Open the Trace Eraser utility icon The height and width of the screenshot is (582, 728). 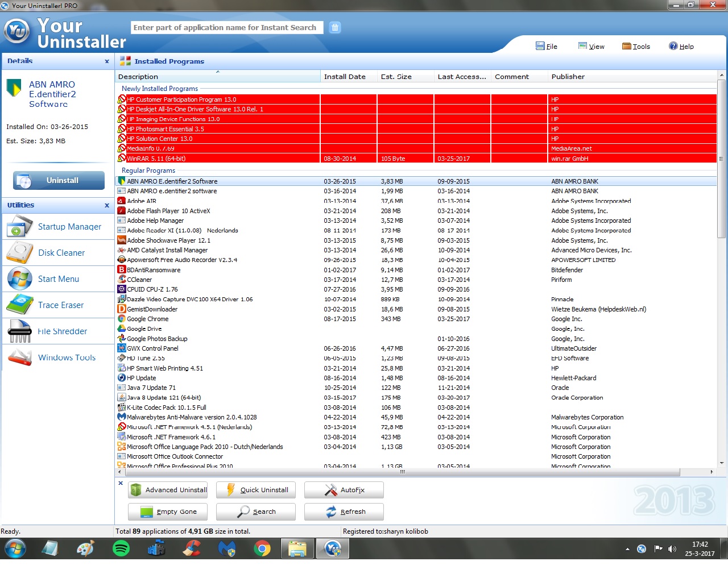[x=20, y=305]
